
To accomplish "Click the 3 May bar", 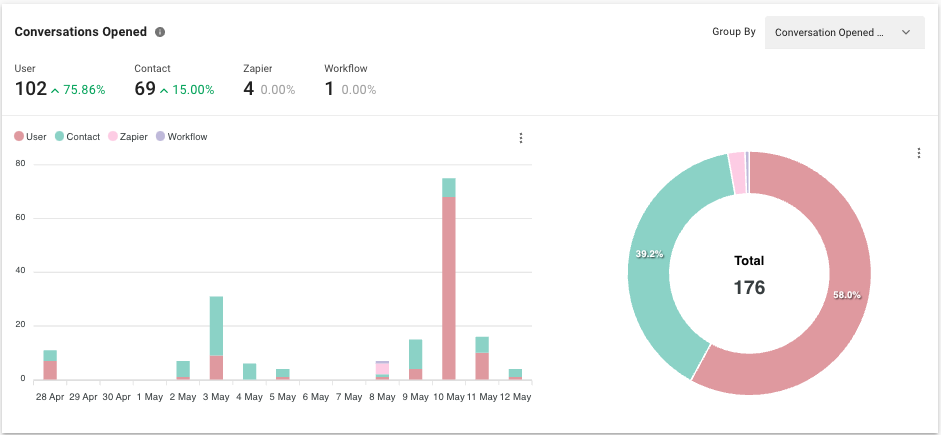I will [x=216, y=340].
